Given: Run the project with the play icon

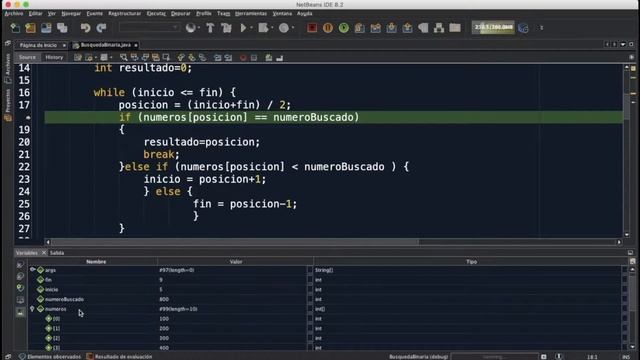Looking at the screenshot, I should 243,28.
